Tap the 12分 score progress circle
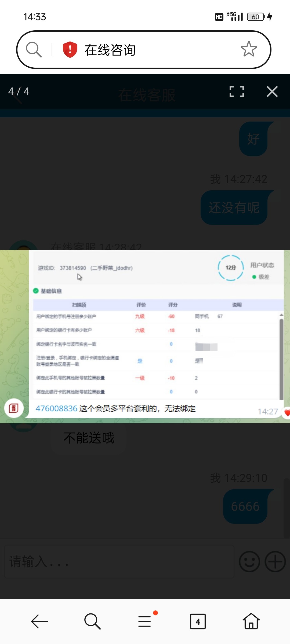This screenshot has width=290, height=644. coord(231,268)
